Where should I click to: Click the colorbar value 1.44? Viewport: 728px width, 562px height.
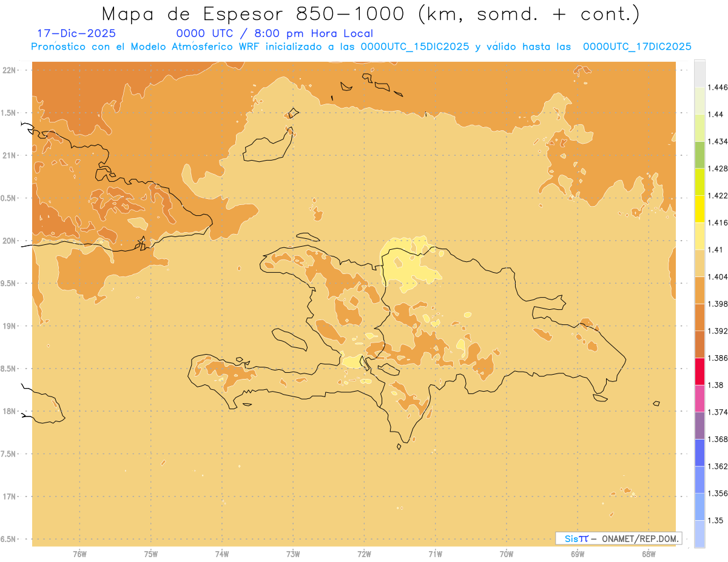716,115
